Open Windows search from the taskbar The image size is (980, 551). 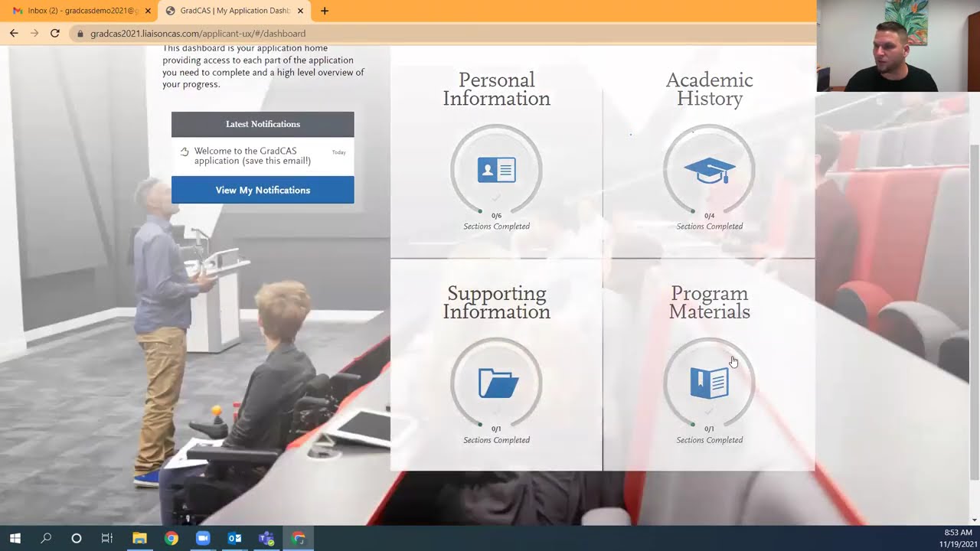pos(46,538)
